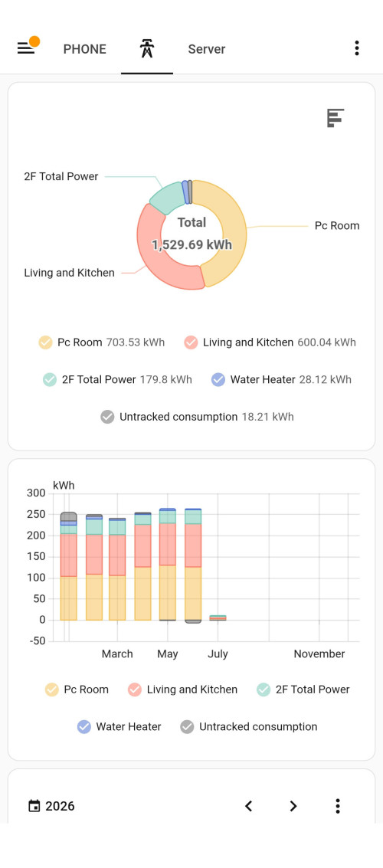Switch pie chart to bar chart view
The width and height of the screenshot is (383, 868).
[x=336, y=118]
